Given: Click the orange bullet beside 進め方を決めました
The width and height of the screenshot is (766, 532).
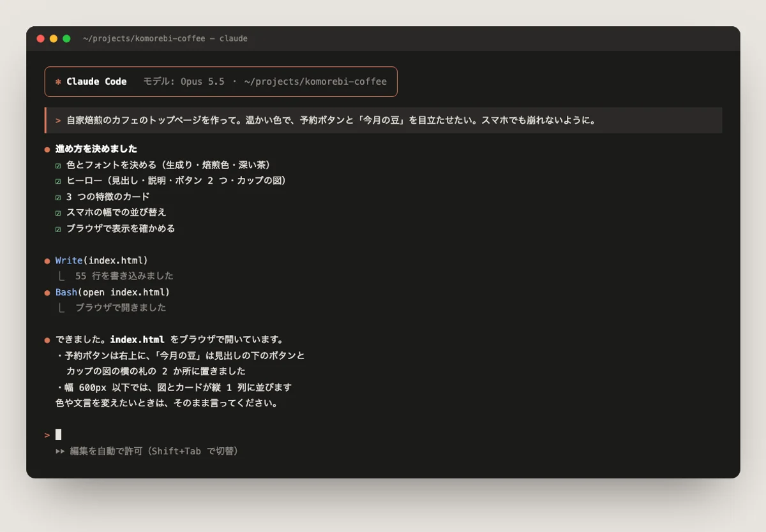Looking at the screenshot, I should tap(47, 150).
